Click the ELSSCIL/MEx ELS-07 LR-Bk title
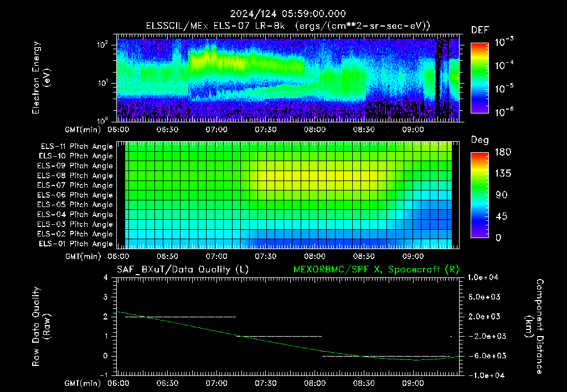 215,26
